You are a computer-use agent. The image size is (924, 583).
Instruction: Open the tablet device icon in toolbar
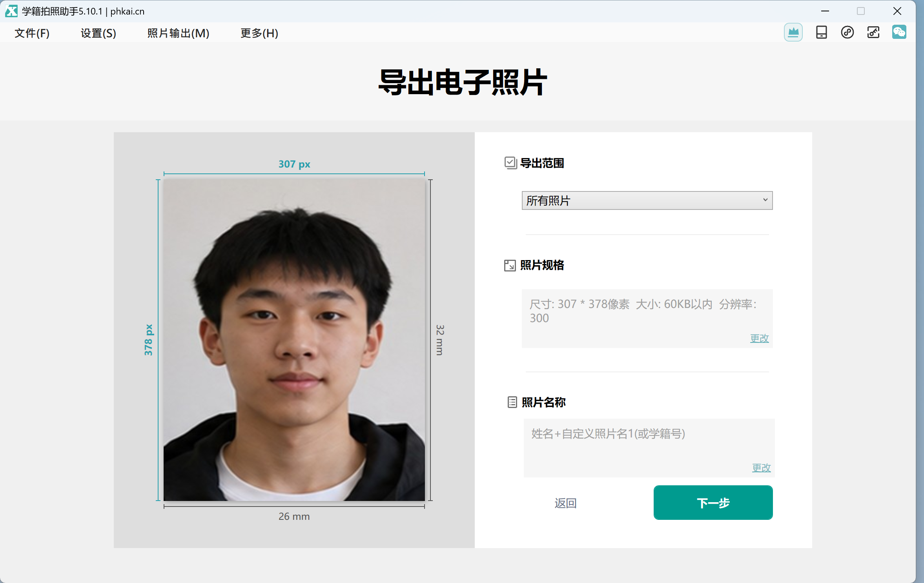tap(821, 32)
